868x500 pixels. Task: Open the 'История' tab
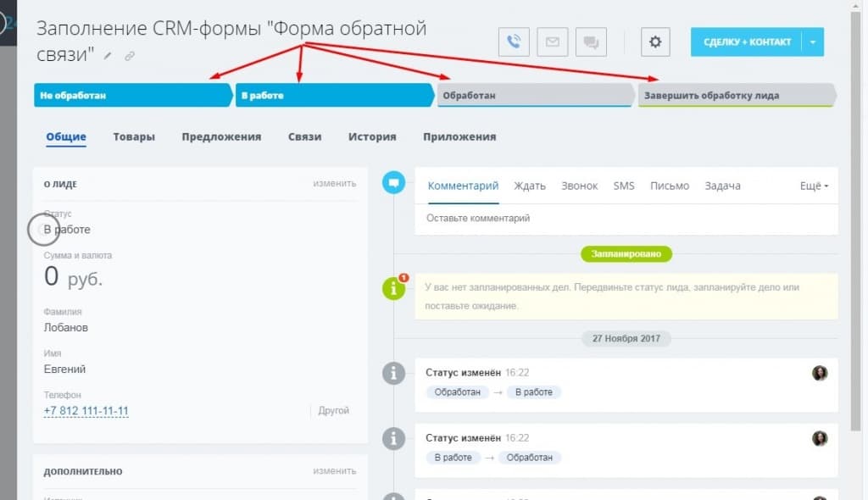pyautogui.click(x=371, y=136)
